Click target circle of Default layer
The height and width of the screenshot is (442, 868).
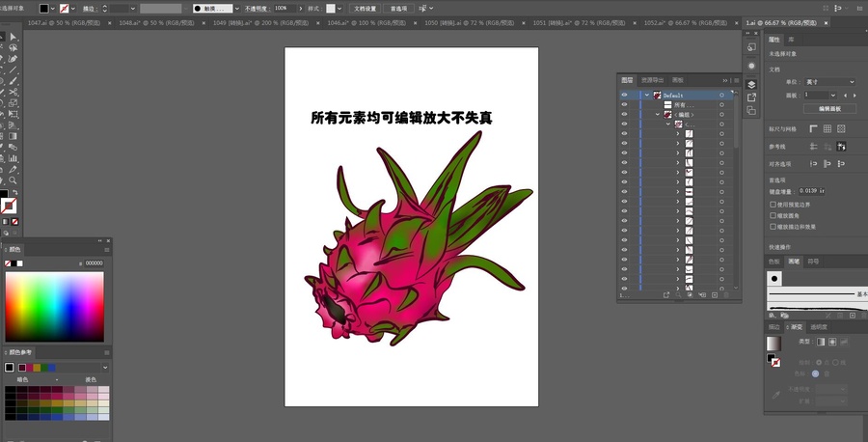721,96
